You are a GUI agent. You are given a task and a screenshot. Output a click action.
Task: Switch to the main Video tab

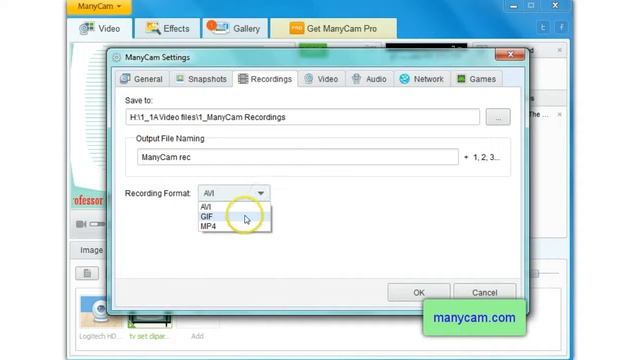[100, 29]
